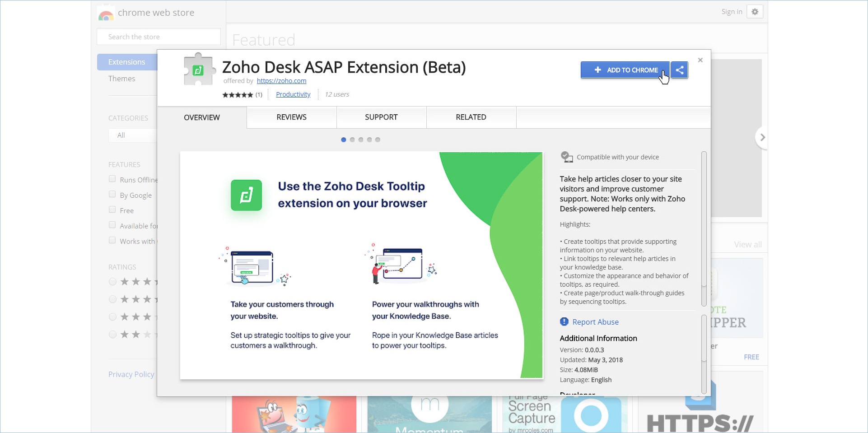Select the third star-rating radio button
This screenshot has height=433, width=868.
pos(113,317)
